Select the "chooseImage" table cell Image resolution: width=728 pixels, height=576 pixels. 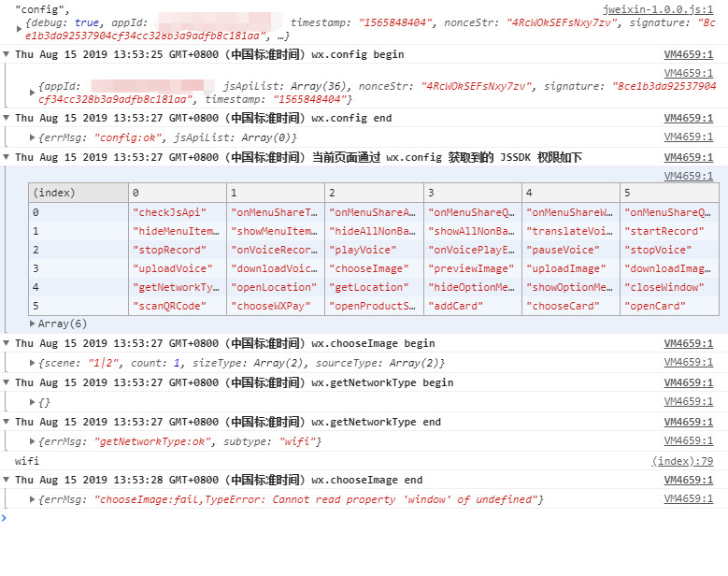click(374, 268)
